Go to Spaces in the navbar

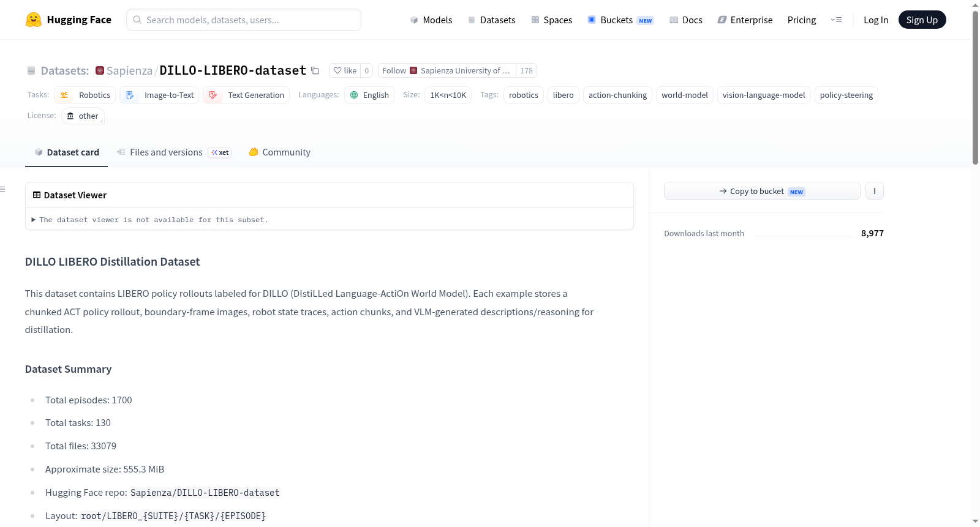click(551, 20)
